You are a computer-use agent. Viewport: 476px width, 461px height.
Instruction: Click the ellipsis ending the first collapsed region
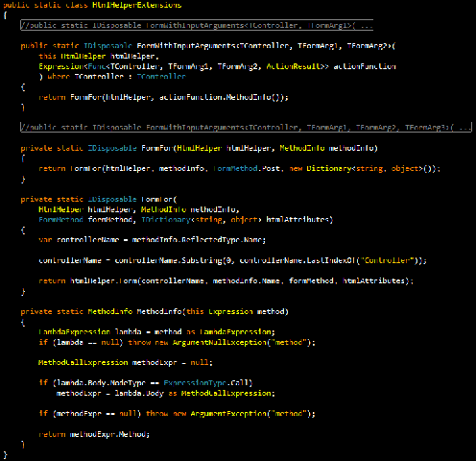(367, 26)
